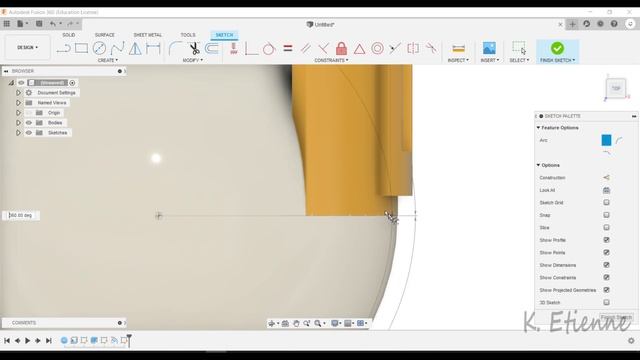Click the Save icon in the top bar

tap(39, 24)
